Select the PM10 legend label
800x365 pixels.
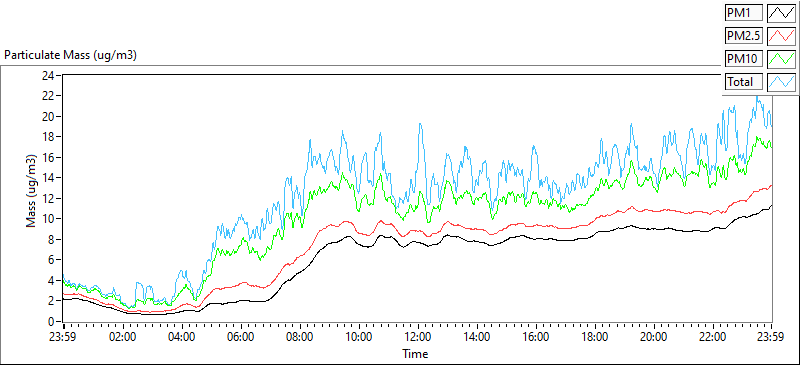pos(743,59)
